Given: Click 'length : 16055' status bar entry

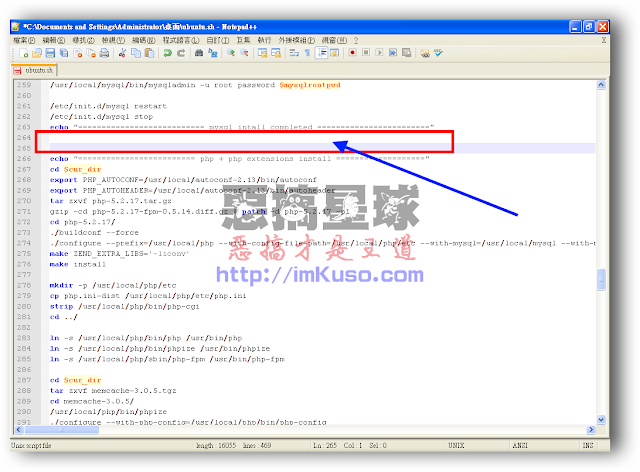Looking at the screenshot, I should click(216, 445).
